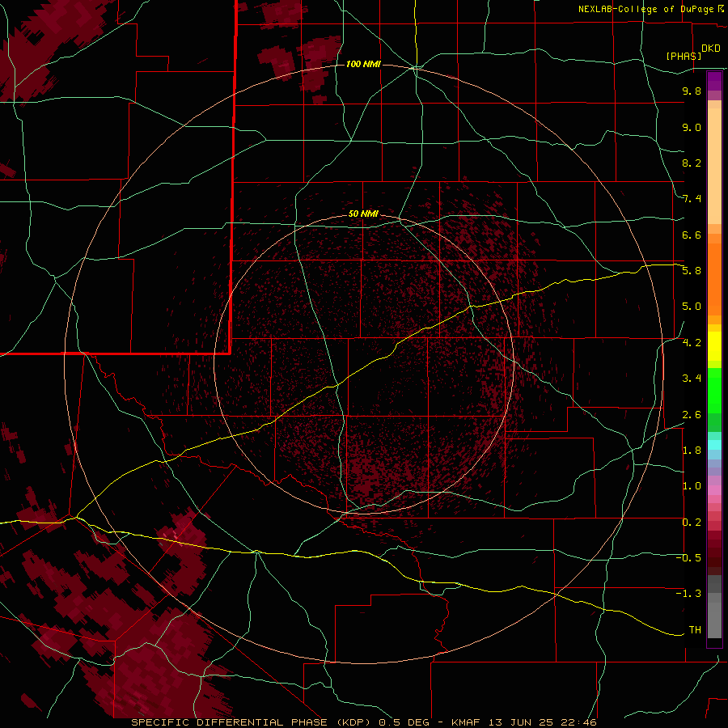Click the -0.5 scale value
This screenshot has height=728, width=728.
pyautogui.click(x=688, y=558)
